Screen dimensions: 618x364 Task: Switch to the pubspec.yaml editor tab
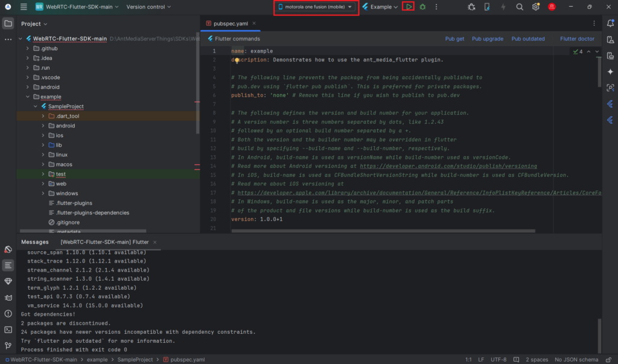231,24
